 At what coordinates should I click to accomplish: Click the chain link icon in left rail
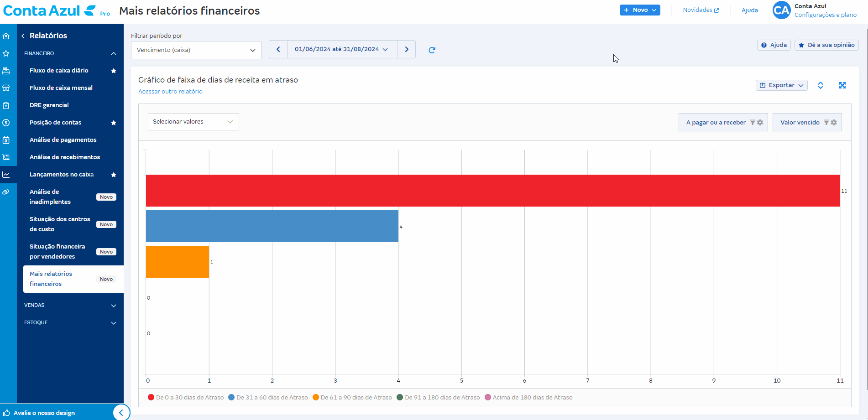6,192
